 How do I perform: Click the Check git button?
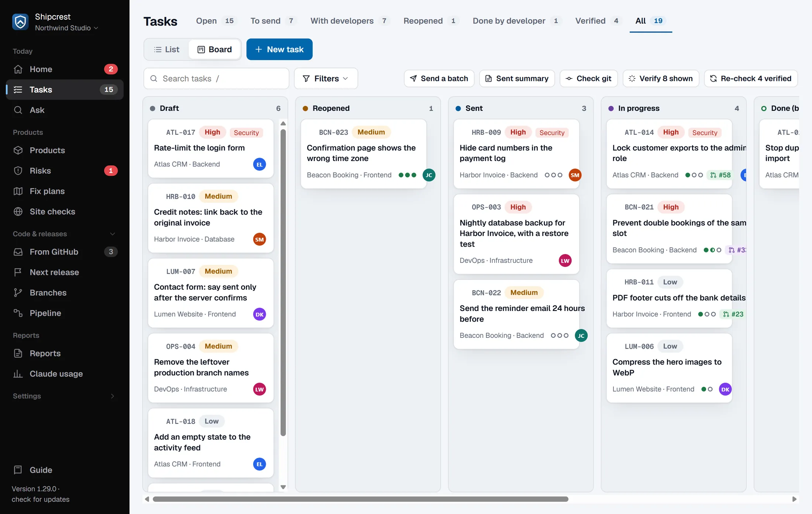coord(589,78)
